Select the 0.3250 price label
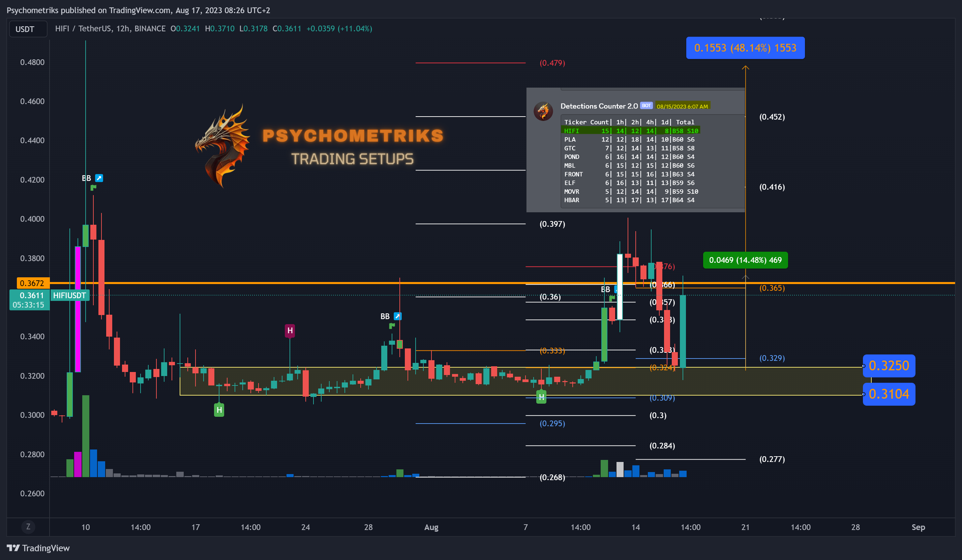962x560 pixels. pyautogui.click(x=889, y=366)
